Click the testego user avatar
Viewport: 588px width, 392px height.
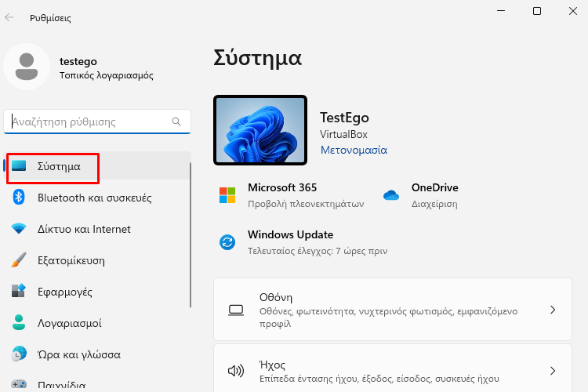27,67
